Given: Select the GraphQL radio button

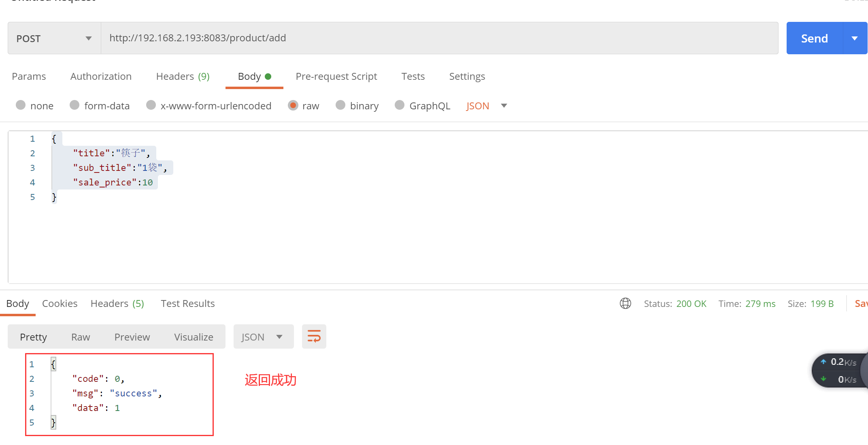Looking at the screenshot, I should click(400, 105).
